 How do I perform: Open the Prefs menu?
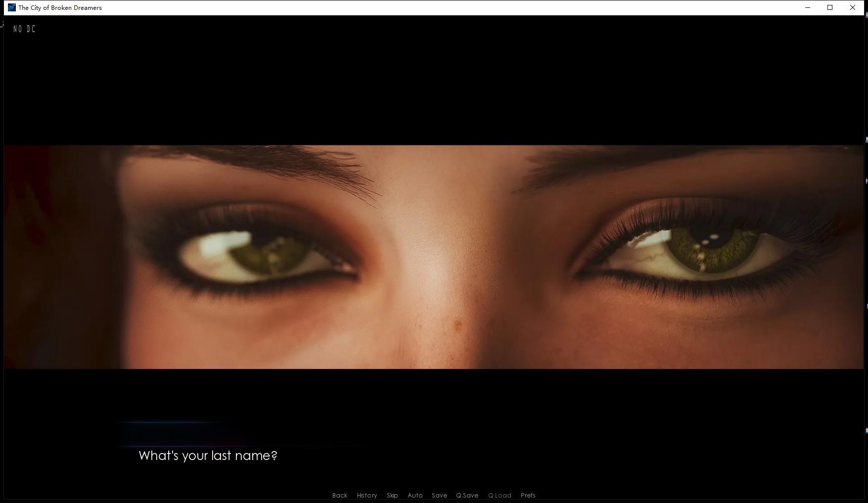click(528, 495)
